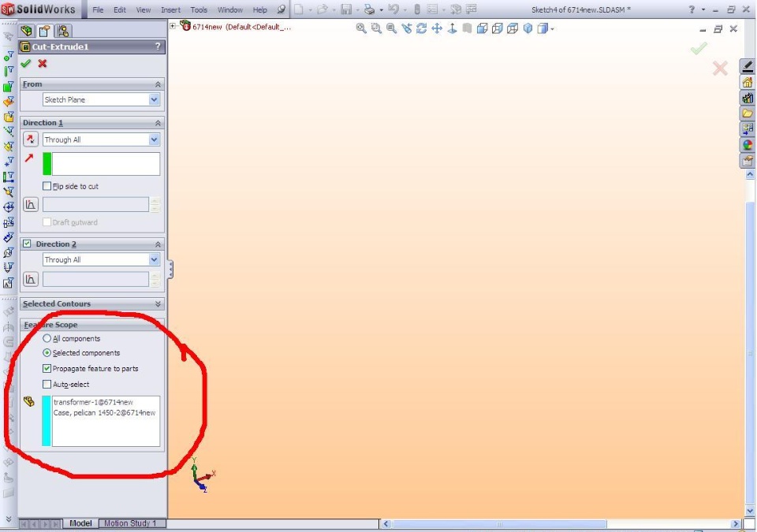Toggle Draft On/Off button in Direction 2
Screen dimensions: 757x532
click(31, 279)
